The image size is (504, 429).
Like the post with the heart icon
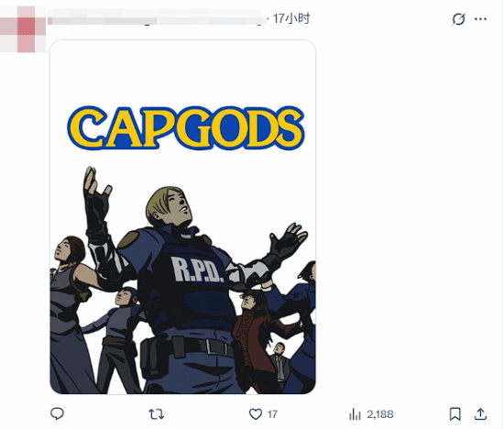coord(256,414)
